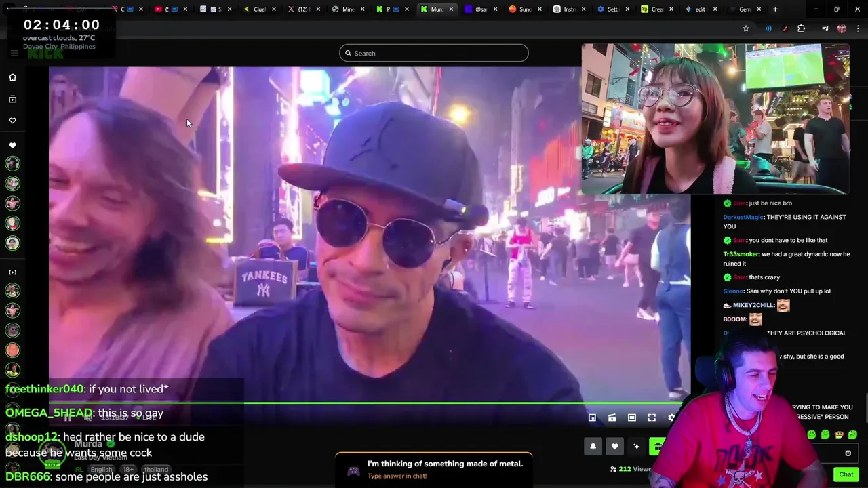Open first followed channel avatar in sidebar
The image size is (868, 488).
[12, 163]
